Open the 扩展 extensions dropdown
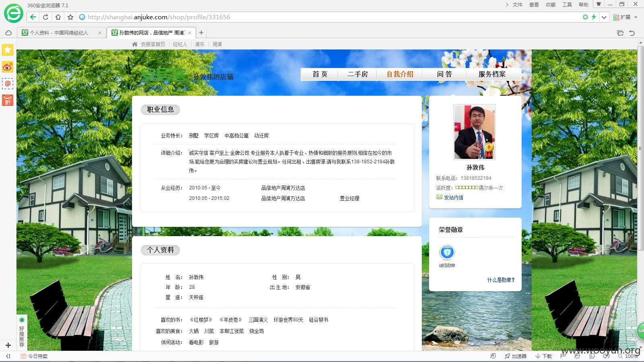This screenshot has width=644, height=362. coord(625,17)
